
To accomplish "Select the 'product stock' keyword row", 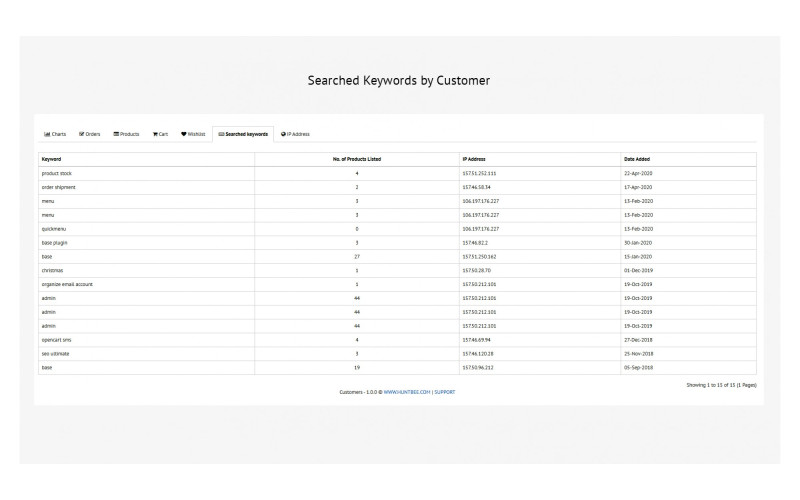I will [56, 173].
